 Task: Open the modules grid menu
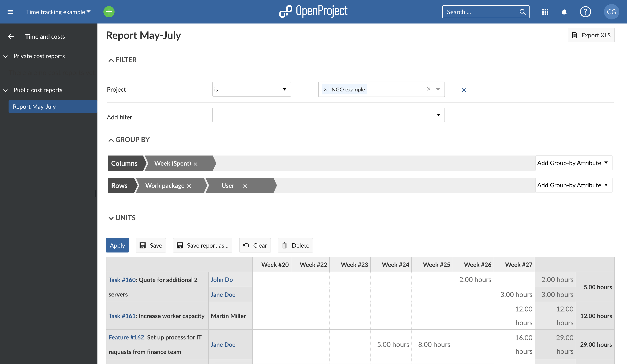(545, 12)
